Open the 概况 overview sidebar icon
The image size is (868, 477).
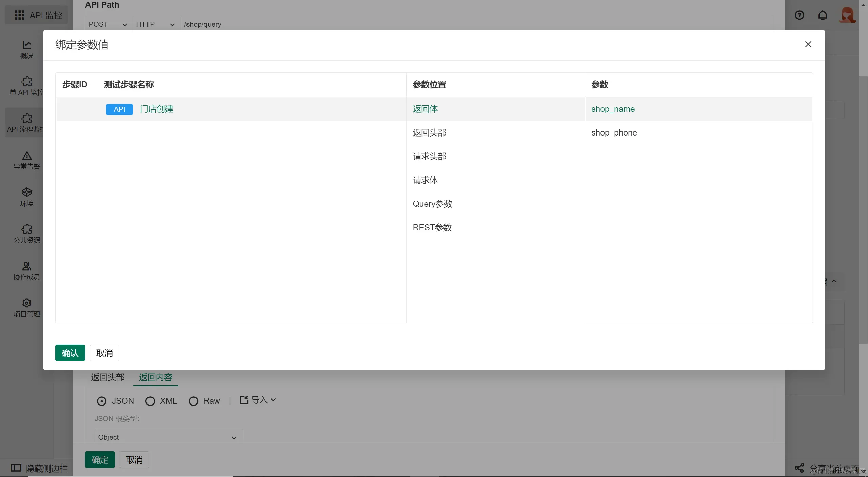pos(26,45)
